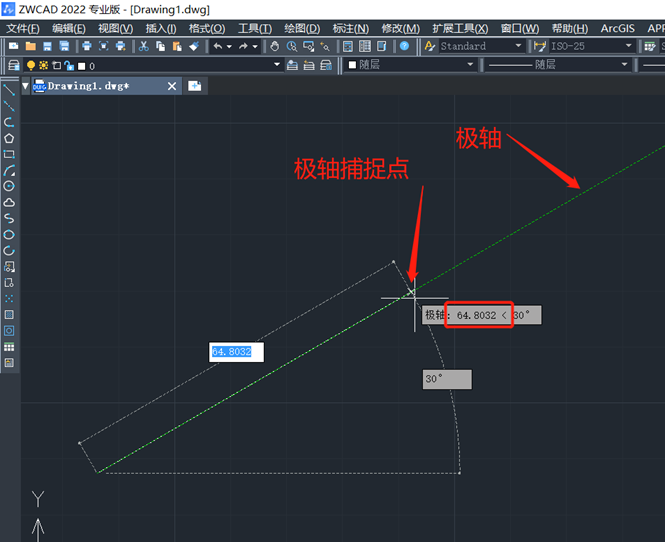This screenshot has width=665, height=542.
Task: Select the Ellipse tool
Action: (9, 235)
